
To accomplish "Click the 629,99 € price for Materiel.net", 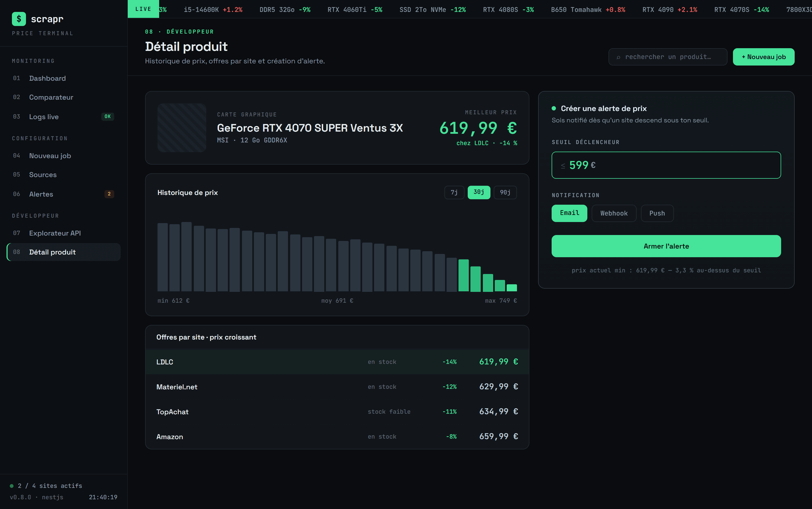I will click(499, 386).
